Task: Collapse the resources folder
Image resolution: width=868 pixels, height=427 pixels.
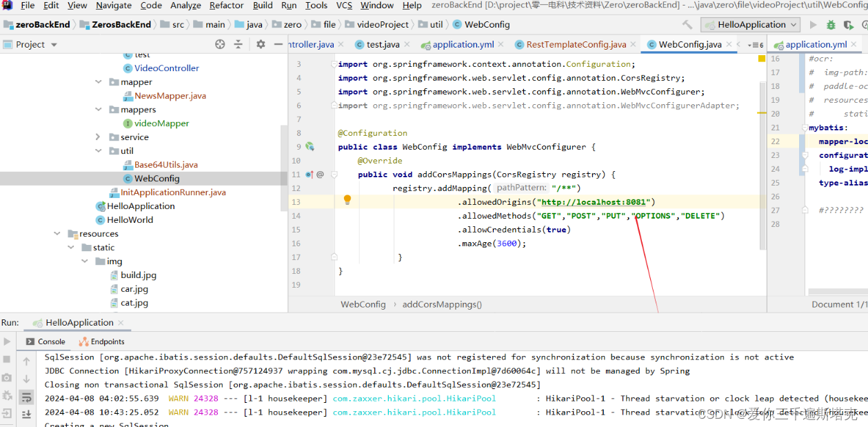Action: [x=56, y=233]
